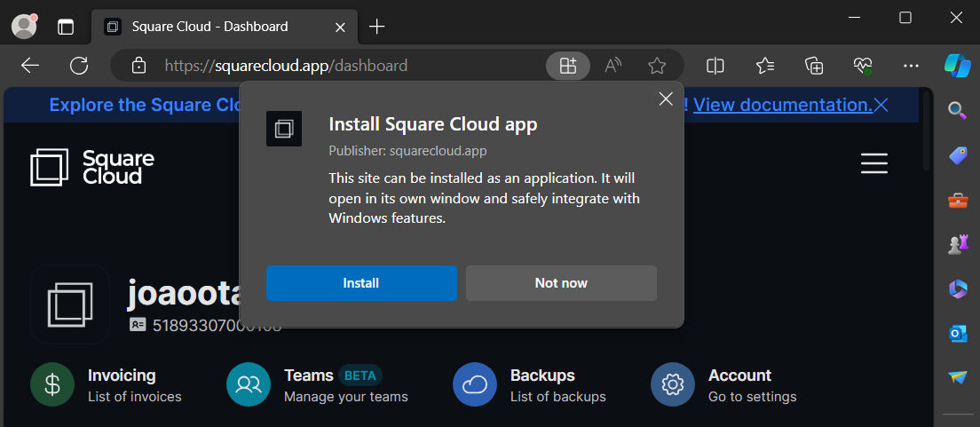Open a new browser tab
Viewport: 980px width, 427px height.
pyautogui.click(x=377, y=27)
